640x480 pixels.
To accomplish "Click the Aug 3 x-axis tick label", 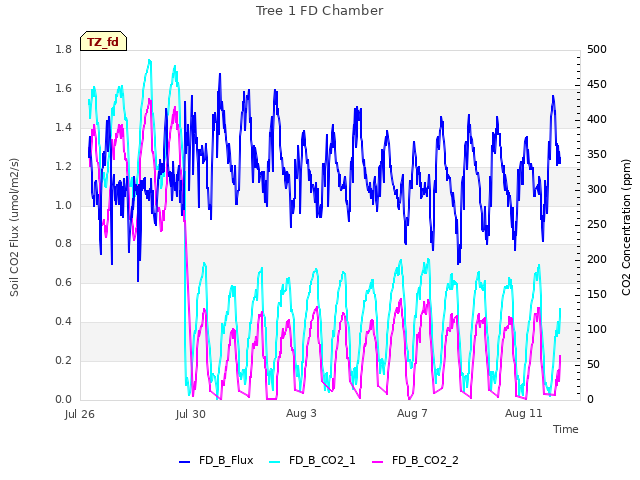I will tap(301, 413).
